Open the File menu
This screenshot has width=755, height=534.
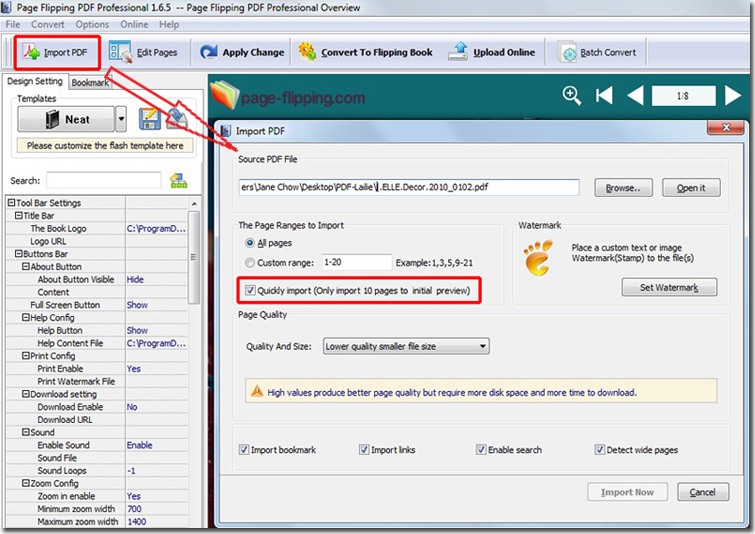pos(13,24)
